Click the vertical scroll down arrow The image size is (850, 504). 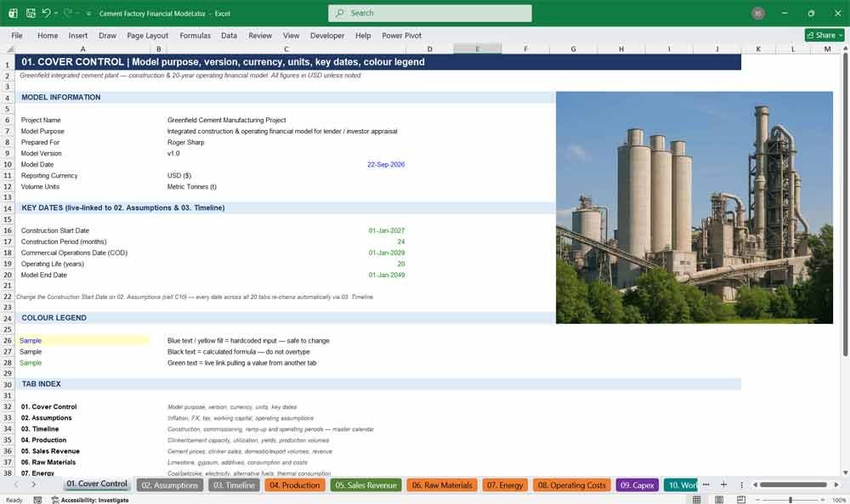pyautogui.click(x=845, y=473)
